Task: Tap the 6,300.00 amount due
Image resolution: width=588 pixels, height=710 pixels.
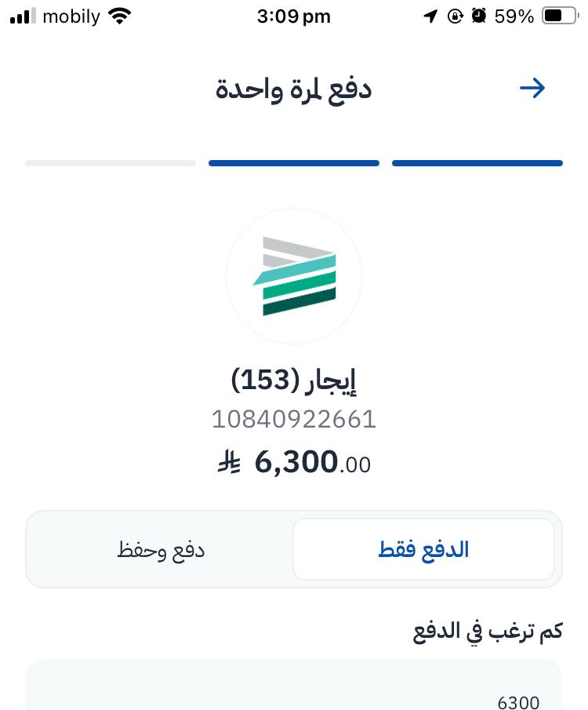Action: point(312,463)
